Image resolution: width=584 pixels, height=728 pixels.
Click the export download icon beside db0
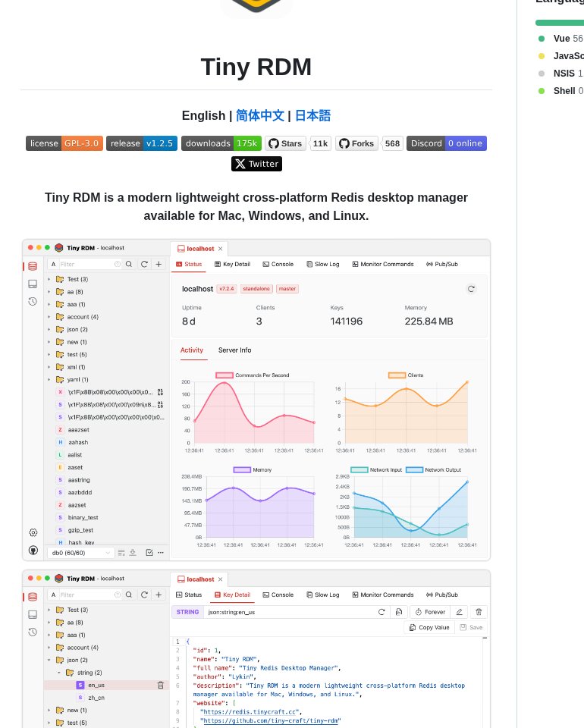[133, 553]
